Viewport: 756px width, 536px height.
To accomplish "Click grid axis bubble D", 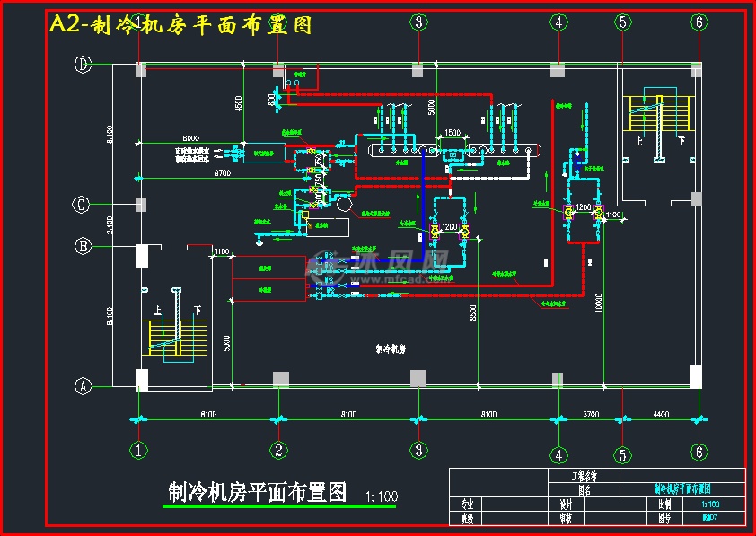I will coord(83,64).
